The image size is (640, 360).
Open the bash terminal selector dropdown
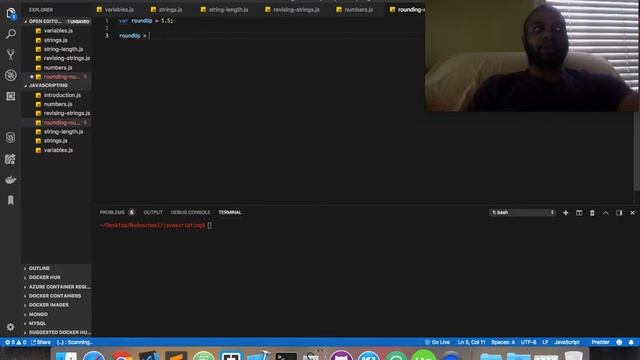click(x=522, y=213)
